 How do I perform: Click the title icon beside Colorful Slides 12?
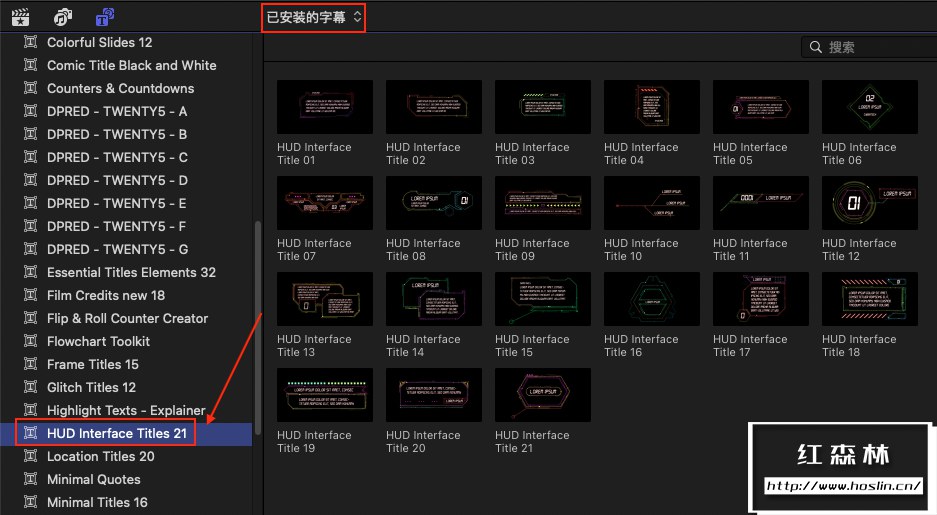[30, 42]
